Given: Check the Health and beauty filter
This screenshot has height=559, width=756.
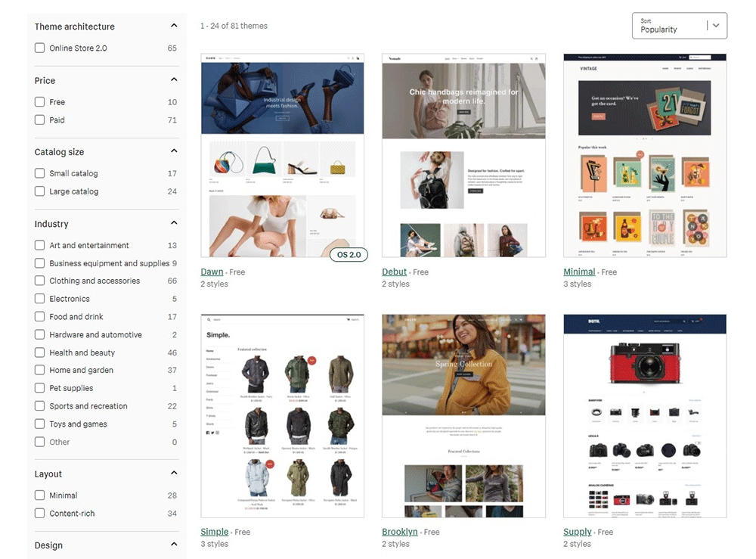Looking at the screenshot, I should point(39,352).
